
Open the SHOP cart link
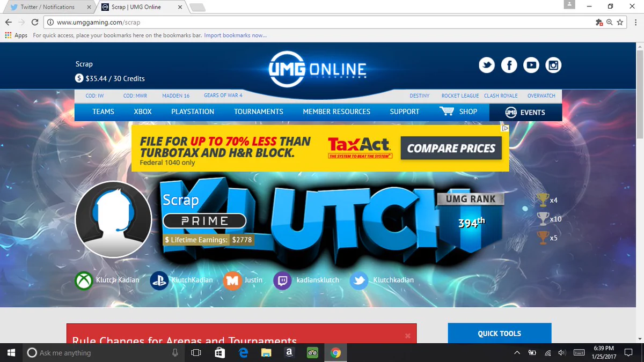coord(458,112)
